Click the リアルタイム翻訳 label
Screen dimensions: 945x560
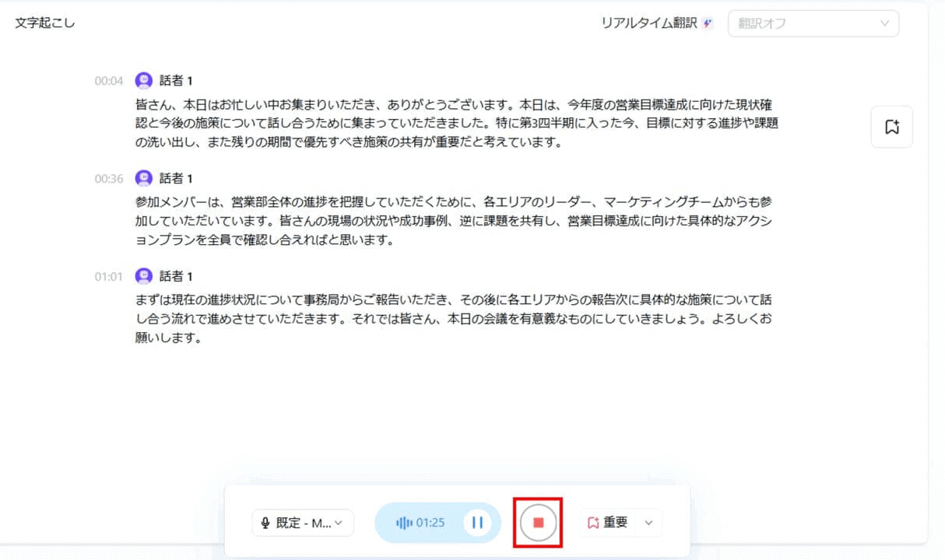tap(649, 23)
